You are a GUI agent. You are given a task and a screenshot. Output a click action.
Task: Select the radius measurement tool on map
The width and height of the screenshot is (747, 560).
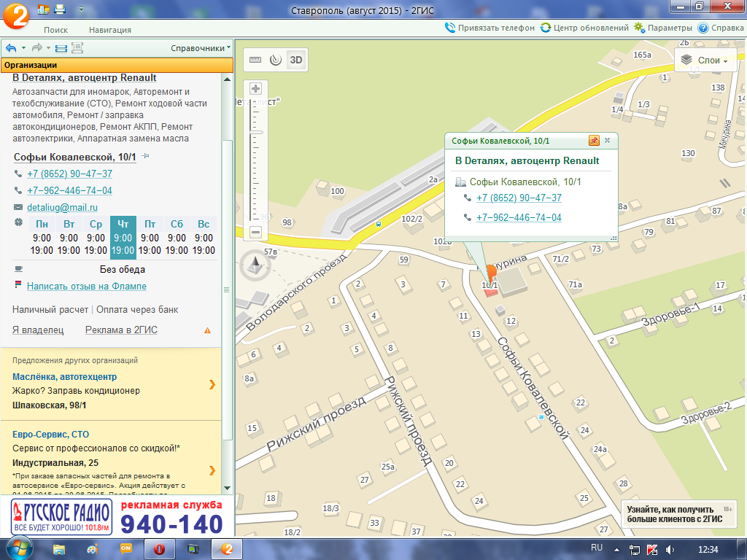tap(275, 60)
